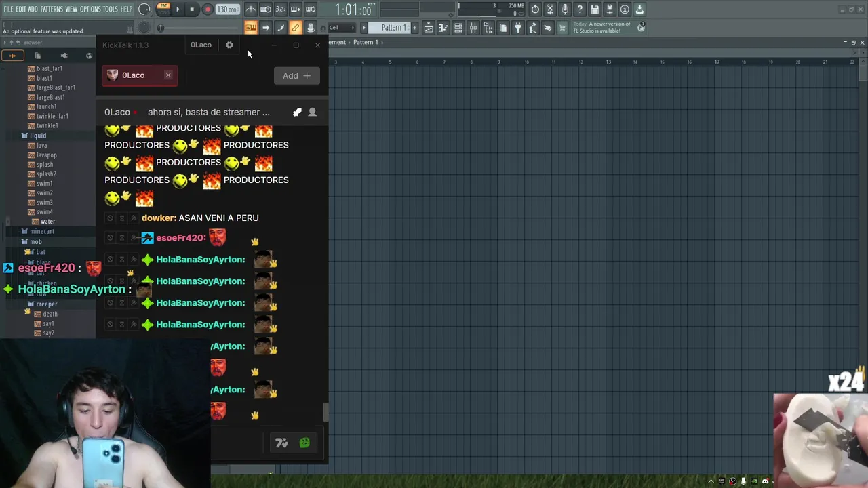Save the project with floppy disk icon
This screenshot has height=488, width=868.
point(595,9)
